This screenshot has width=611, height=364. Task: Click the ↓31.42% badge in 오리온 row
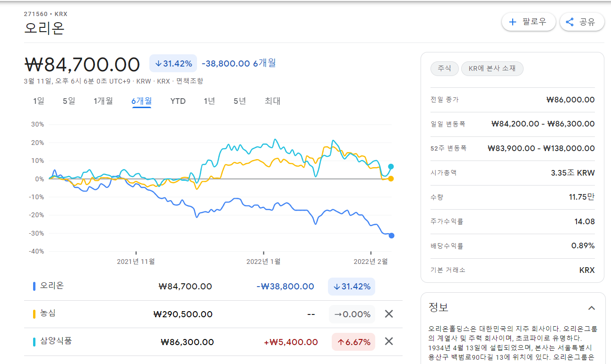click(x=352, y=287)
